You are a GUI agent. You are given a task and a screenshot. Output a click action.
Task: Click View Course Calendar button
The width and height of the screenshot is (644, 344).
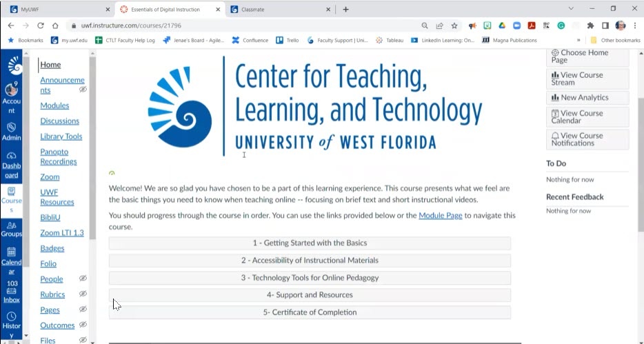click(587, 117)
